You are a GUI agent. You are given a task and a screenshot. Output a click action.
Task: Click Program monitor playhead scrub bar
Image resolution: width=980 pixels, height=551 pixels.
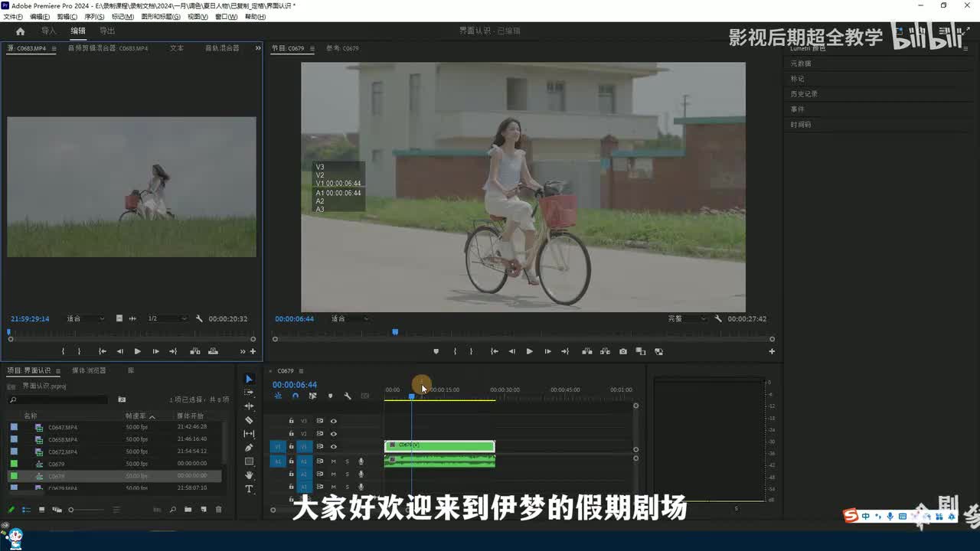[x=523, y=332]
